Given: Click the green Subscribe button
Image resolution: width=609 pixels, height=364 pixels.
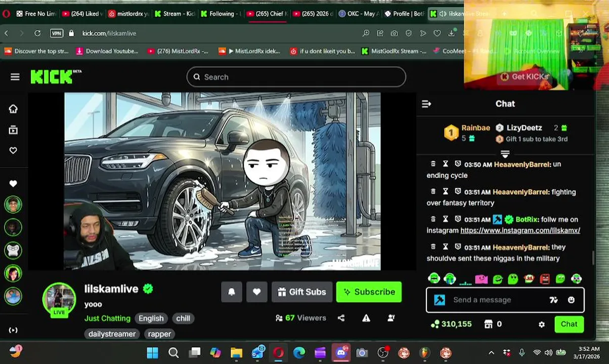Looking at the screenshot, I should coord(369,292).
